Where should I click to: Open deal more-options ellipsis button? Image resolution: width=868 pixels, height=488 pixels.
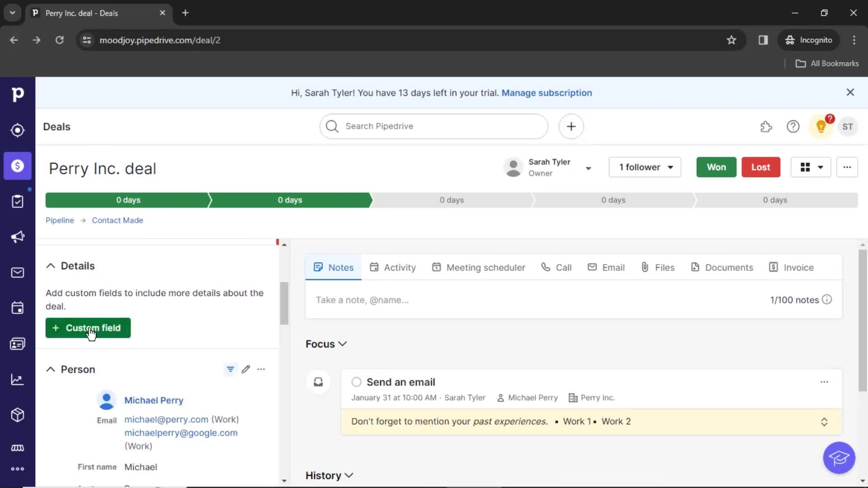pos(847,167)
